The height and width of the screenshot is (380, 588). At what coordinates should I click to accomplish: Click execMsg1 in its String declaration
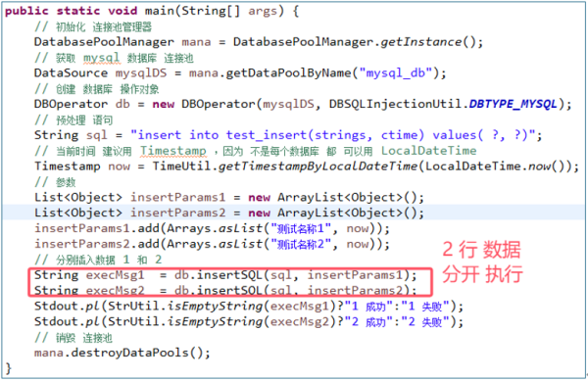coord(115,275)
